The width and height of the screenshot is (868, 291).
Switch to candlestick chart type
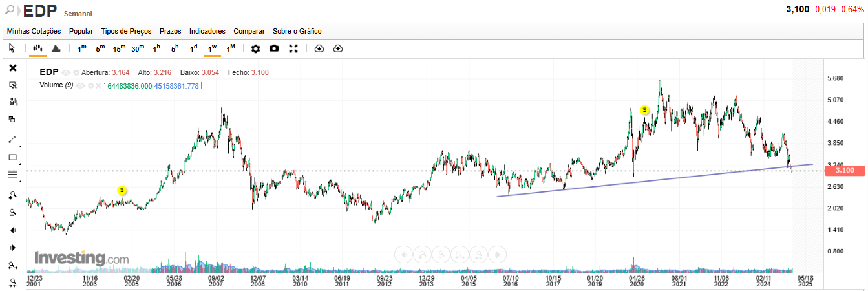click(x=37, y=48)
